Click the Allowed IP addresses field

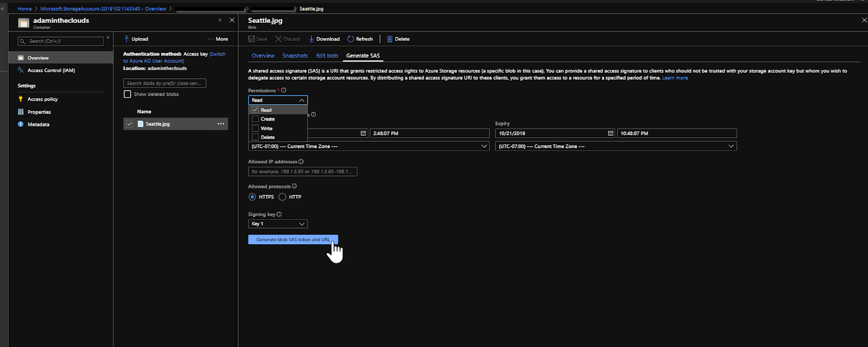pyautogui.click(x=303, y=172)
